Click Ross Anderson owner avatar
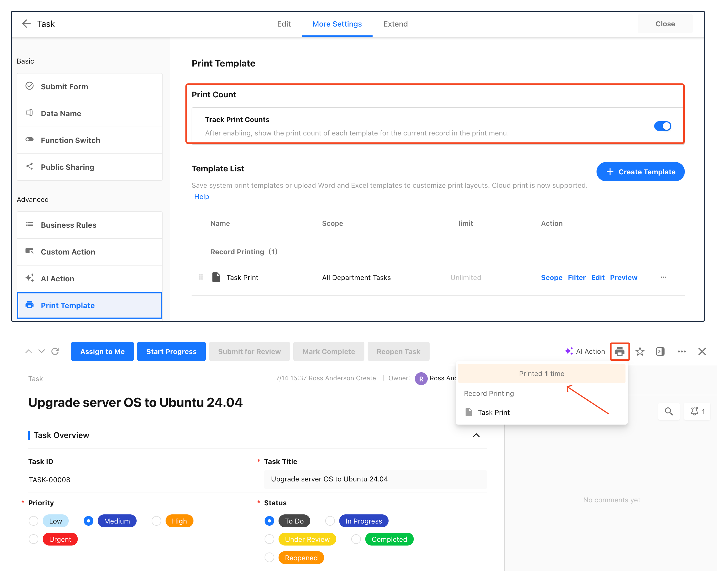The height and width of the screenshot is (582, 728). pos(421,378)
